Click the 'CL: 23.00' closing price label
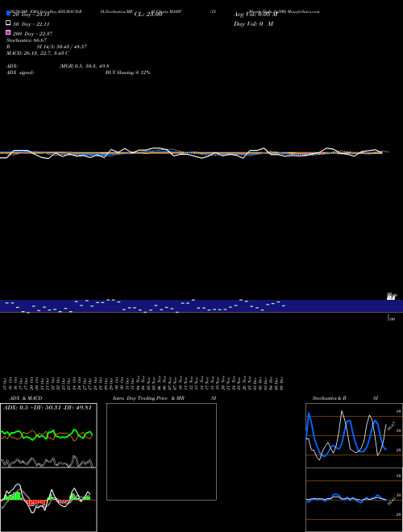Viewport: 403px width, 532px height. (148, 15)
